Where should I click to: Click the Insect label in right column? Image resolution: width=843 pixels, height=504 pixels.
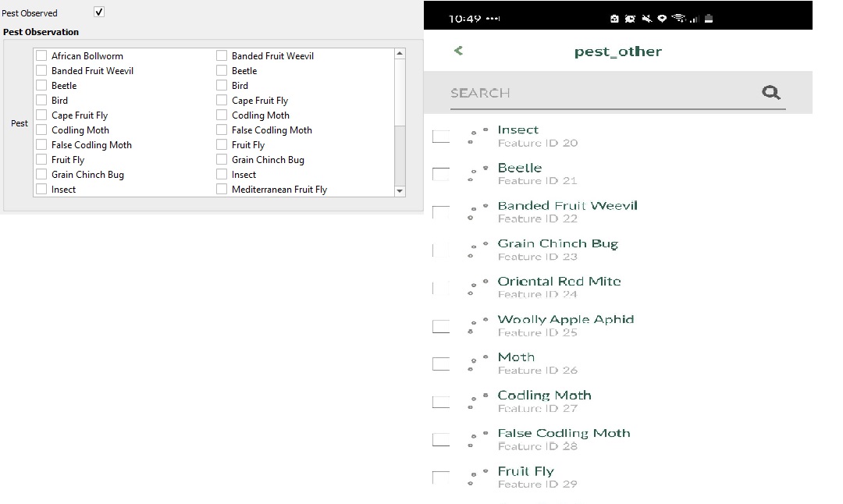(244, 175)
